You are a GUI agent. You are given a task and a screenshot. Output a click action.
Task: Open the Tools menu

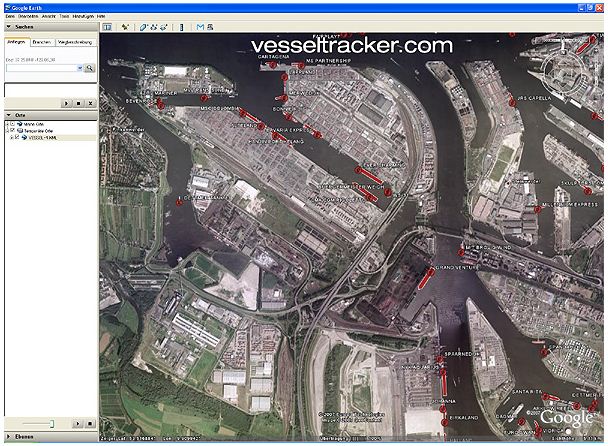[64, 16]
